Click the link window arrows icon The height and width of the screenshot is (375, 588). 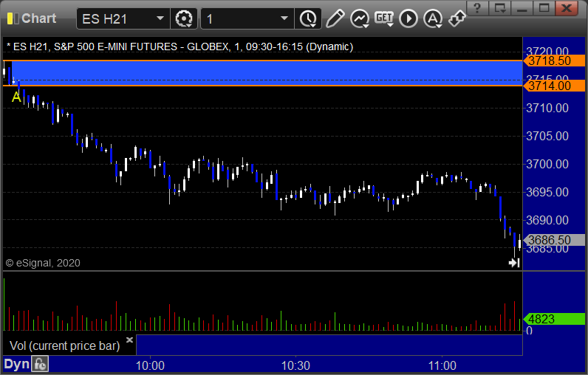click(x=457, y=18)
